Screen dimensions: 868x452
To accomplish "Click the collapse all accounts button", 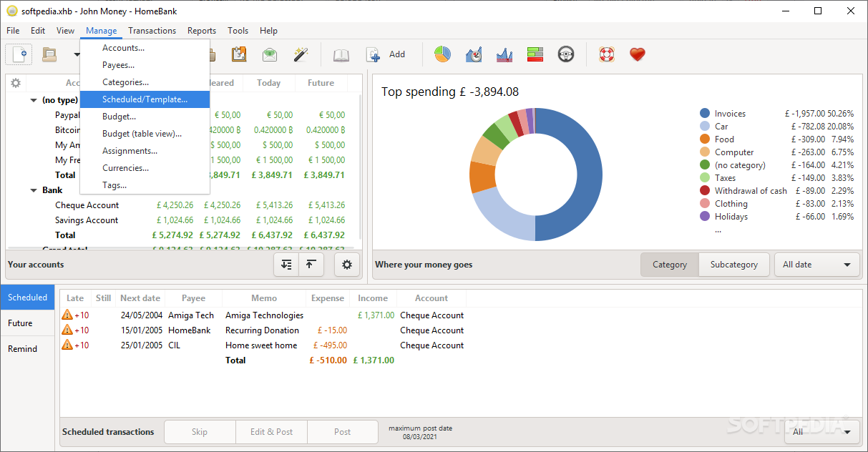I will pyautogui.click(x=310, y=265).
